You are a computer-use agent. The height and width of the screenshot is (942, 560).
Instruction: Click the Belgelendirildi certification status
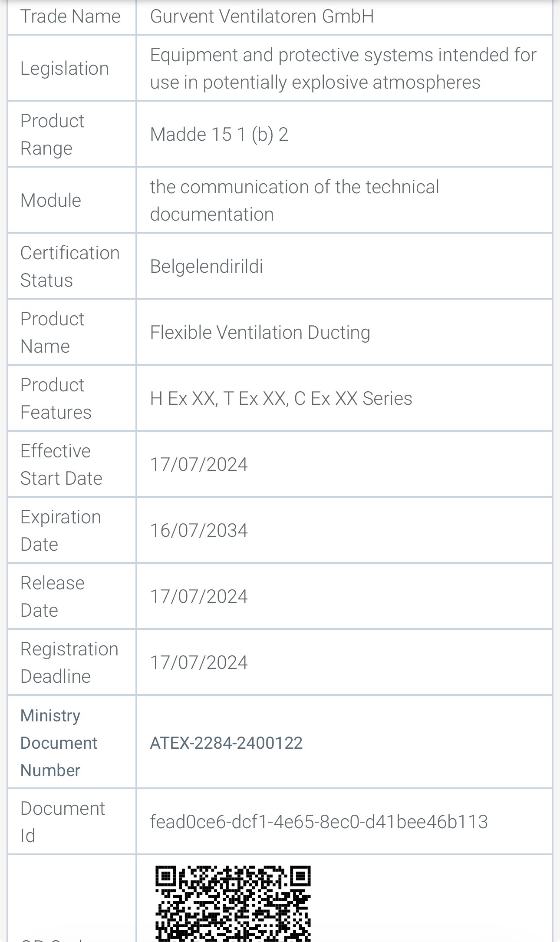tap(206, 266)
